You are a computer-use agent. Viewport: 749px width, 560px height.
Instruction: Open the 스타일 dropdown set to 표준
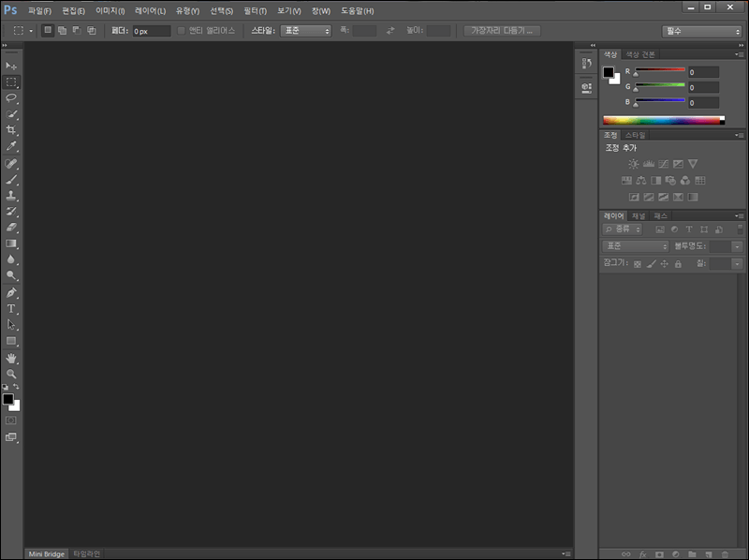pyautogui.click(x=306, y=31)
